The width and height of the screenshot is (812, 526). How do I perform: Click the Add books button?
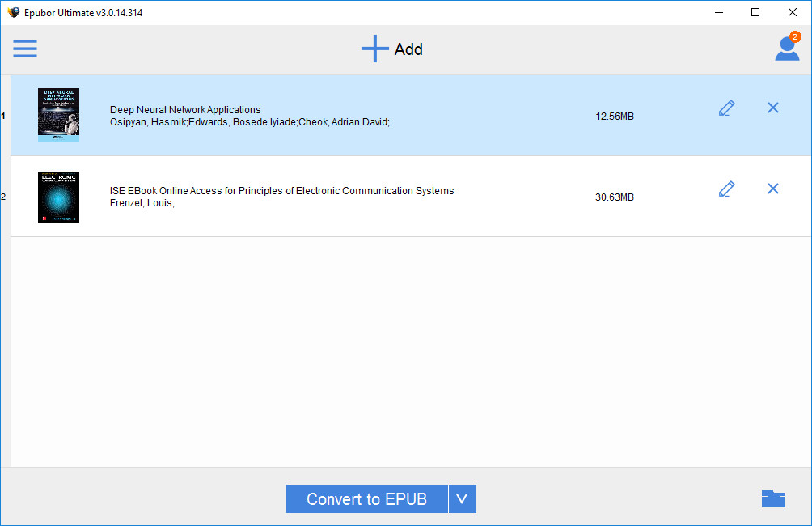coord(392,49)
